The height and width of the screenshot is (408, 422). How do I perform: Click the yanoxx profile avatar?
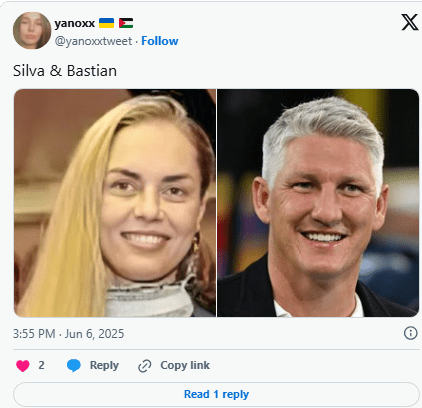pos(32,30)
